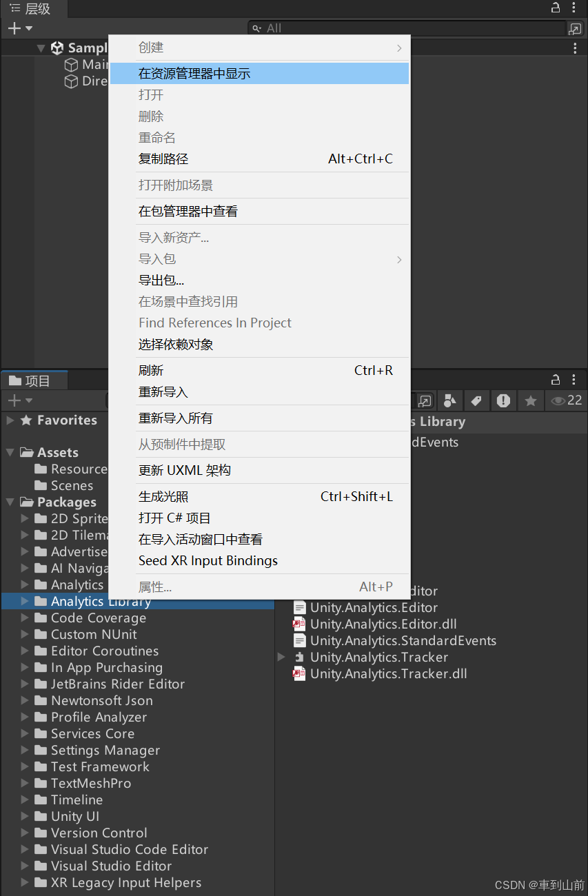Collapse the Assets folder tree
This screenshot has width=588, height=896.
click(9, 452)
